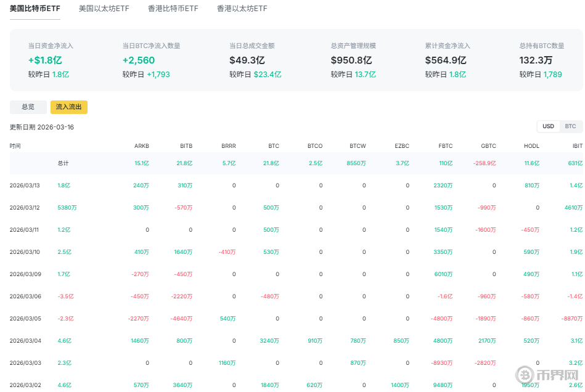585x392 pixels.
Task: Click FBTC 2320万 on 2026/03/13
Action: [443, 186]
